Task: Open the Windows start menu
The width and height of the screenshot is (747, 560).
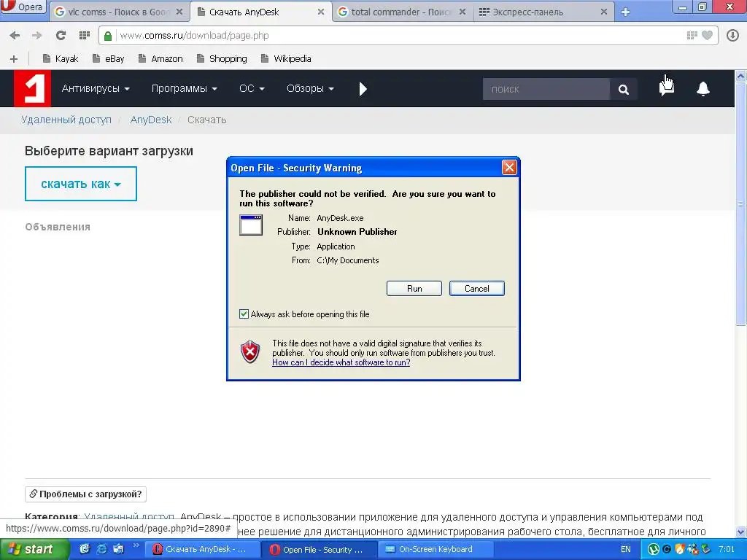Action: 34,549
